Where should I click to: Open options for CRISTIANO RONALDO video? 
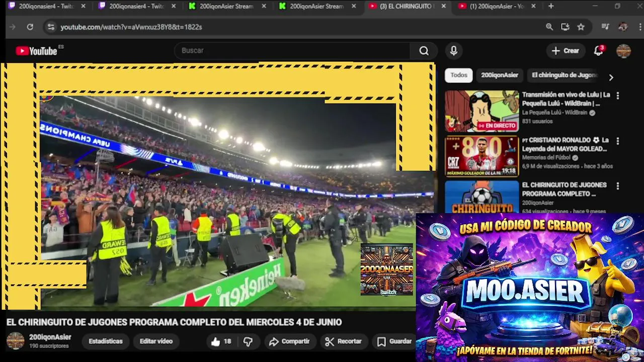pos(618,141)
